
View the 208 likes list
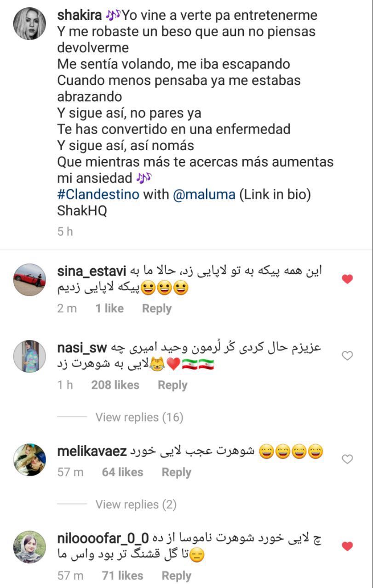click(x=115, y=385)
